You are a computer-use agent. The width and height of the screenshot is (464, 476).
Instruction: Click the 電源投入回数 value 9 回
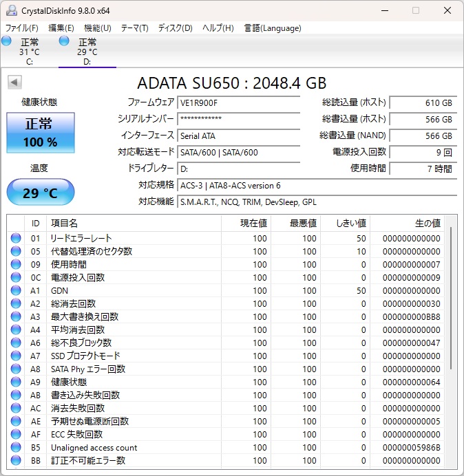click(423, 152)
